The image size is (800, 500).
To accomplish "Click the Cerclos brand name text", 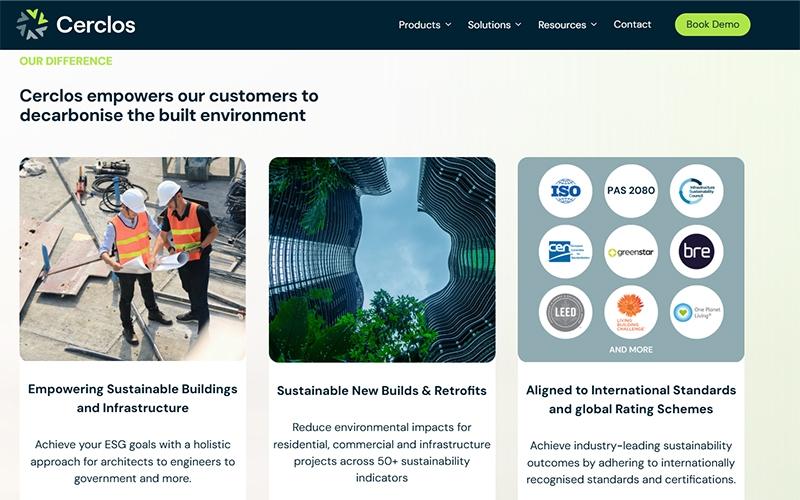I will pyautogui.click(x=95, y=24).
